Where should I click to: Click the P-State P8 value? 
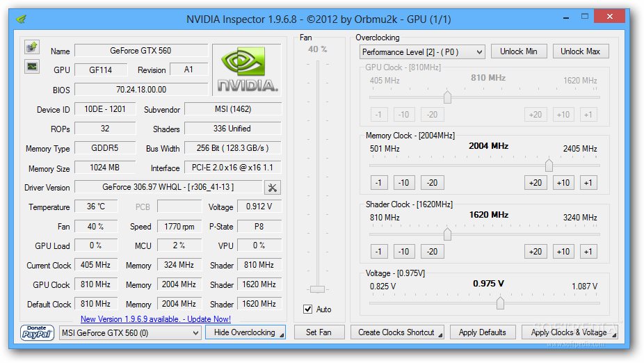pos(259,226)
